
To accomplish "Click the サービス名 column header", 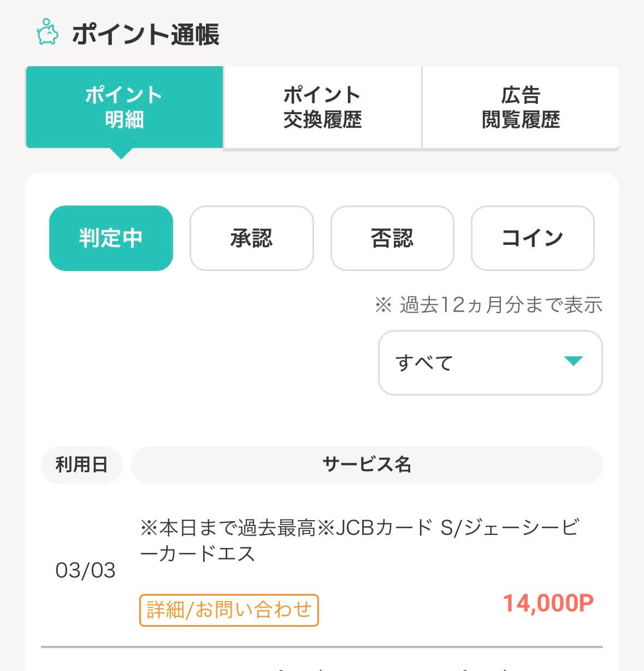I will (367, 465).
